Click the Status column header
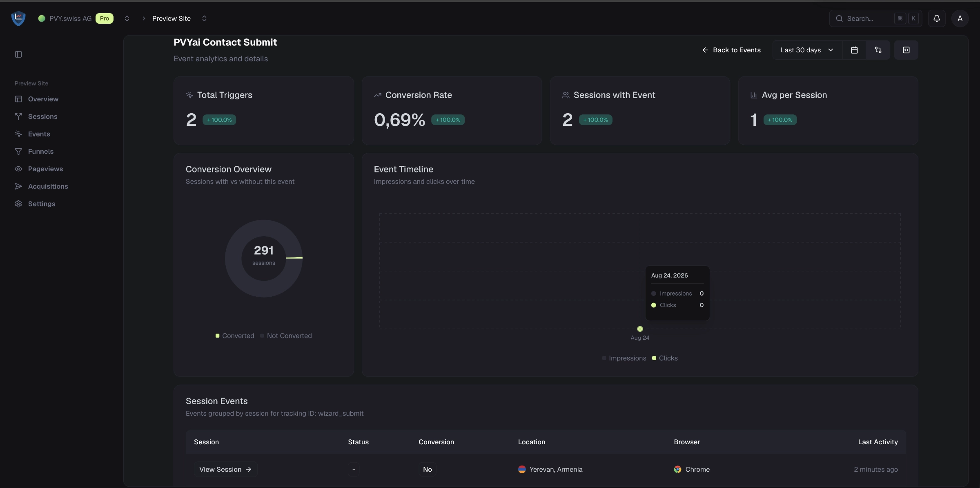This screenshot has height=488, width=980. tap(358, 442)
